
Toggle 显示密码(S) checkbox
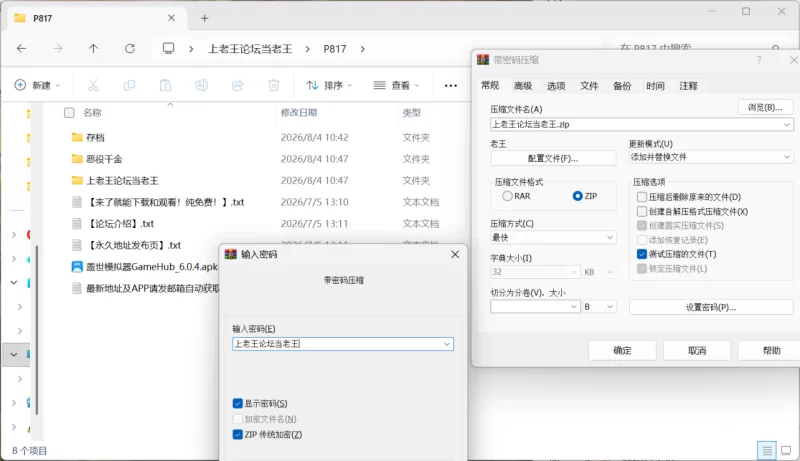click(x=237, y=403)
